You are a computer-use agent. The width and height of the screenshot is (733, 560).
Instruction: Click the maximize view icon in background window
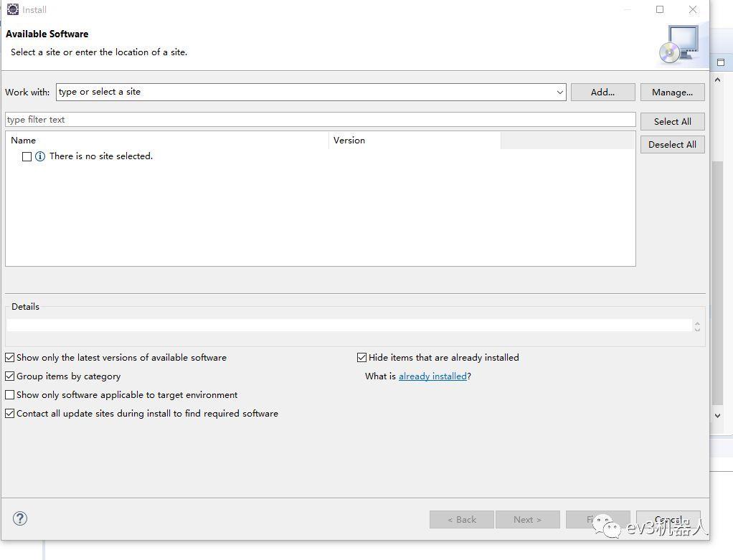tap(721, 62)
